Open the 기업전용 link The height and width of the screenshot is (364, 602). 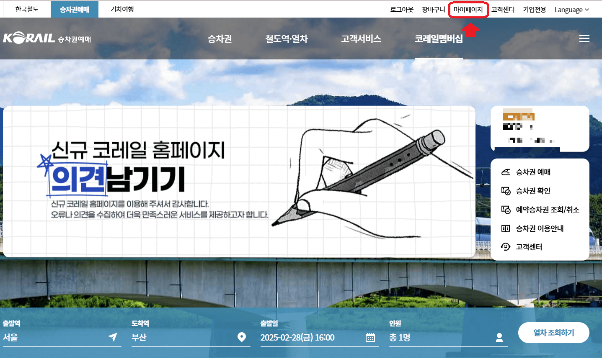click(x=535, y=10)
